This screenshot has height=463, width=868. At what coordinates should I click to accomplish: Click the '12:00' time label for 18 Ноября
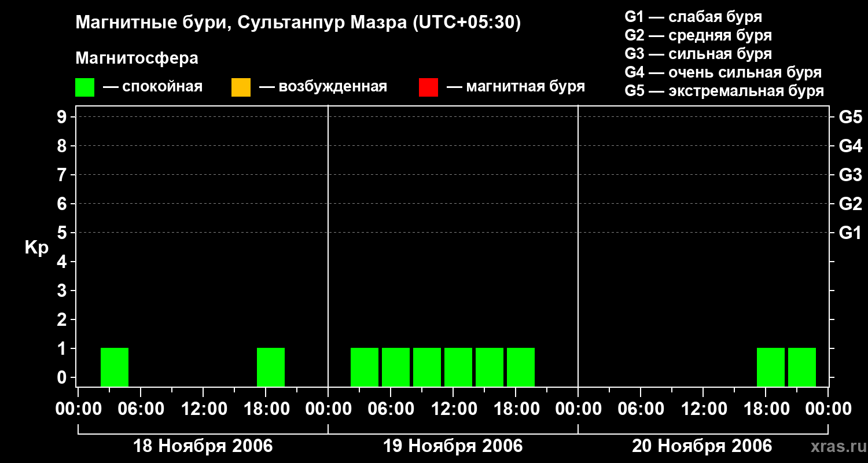(203, 409)
